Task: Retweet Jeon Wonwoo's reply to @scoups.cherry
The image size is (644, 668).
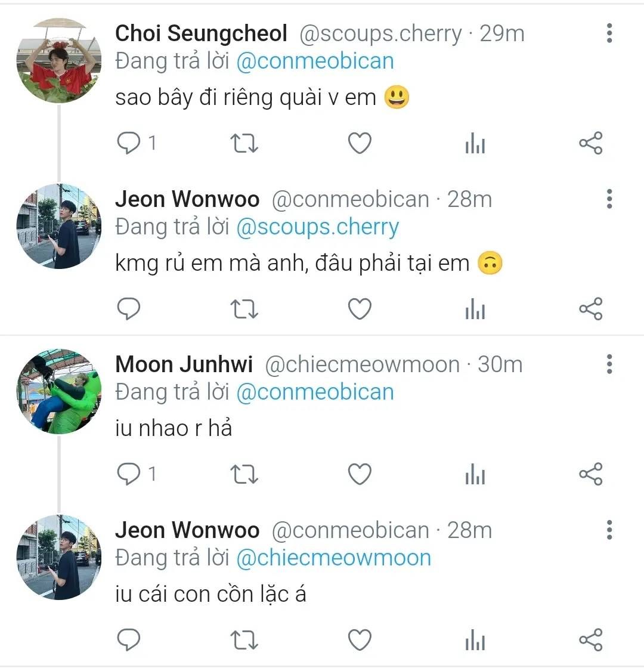Action: pos(244,309)
